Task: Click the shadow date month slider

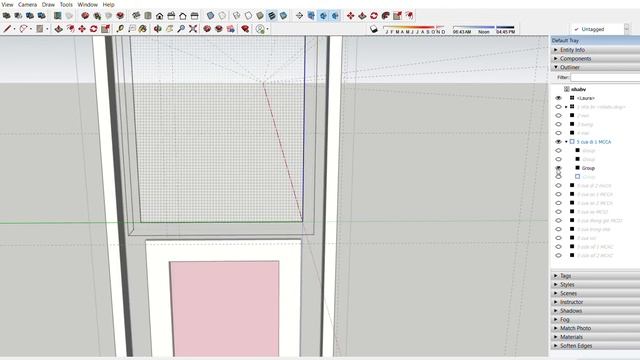Action: (x=415, y=29)
